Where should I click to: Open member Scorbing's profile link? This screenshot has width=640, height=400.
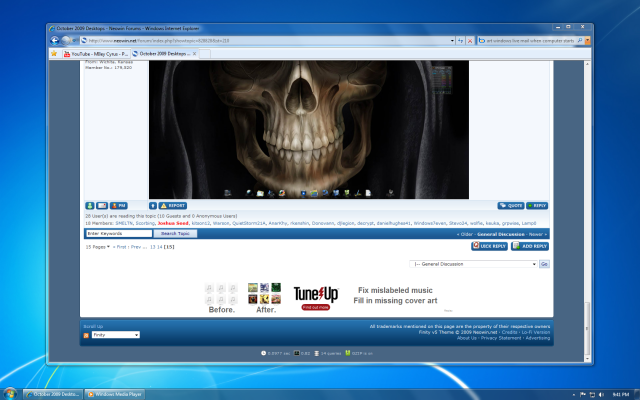(x=145, y=223)
